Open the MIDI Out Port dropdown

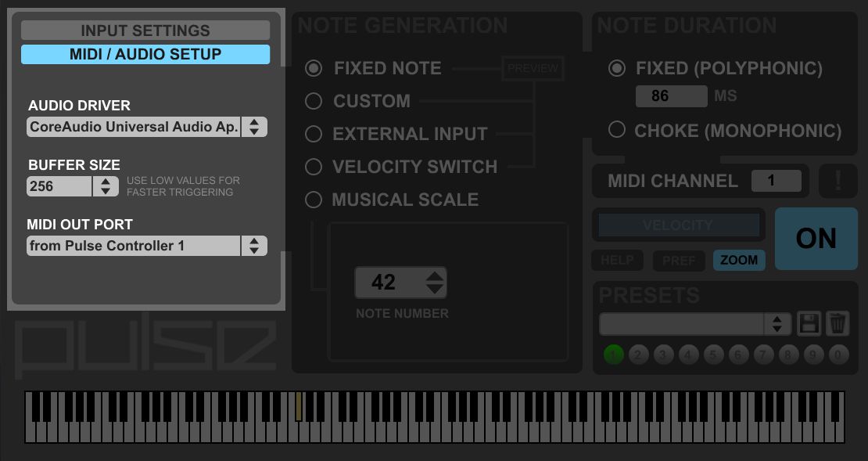point(147,246)
